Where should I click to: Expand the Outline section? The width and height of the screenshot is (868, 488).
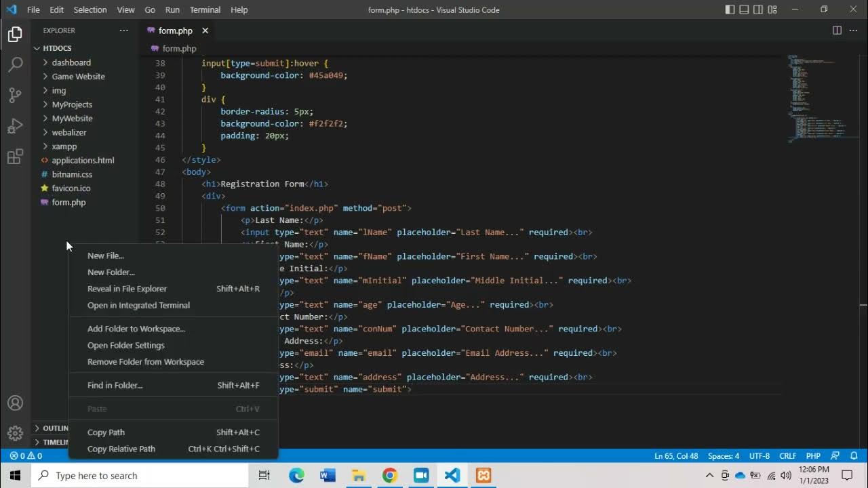point(51,428)
